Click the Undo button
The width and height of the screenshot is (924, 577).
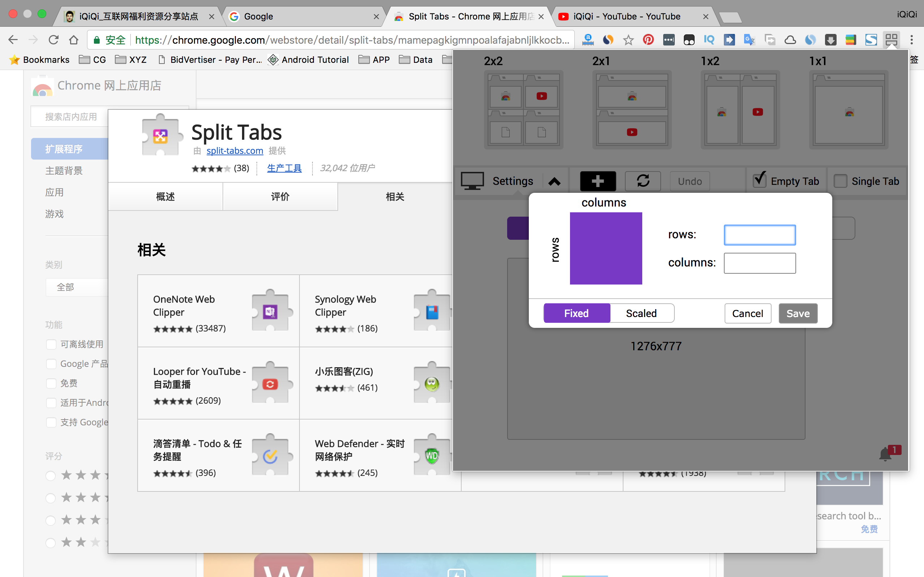click(x=690, y=181)
